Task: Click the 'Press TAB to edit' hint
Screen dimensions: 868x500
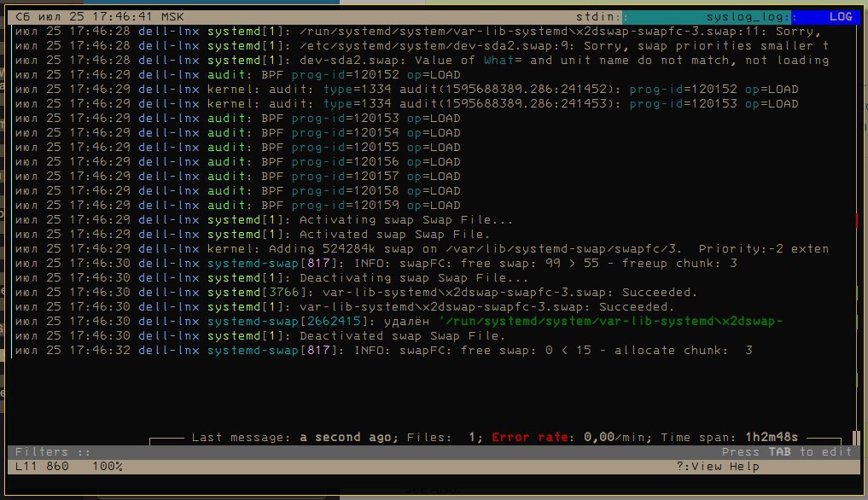Action: (787, 452)
